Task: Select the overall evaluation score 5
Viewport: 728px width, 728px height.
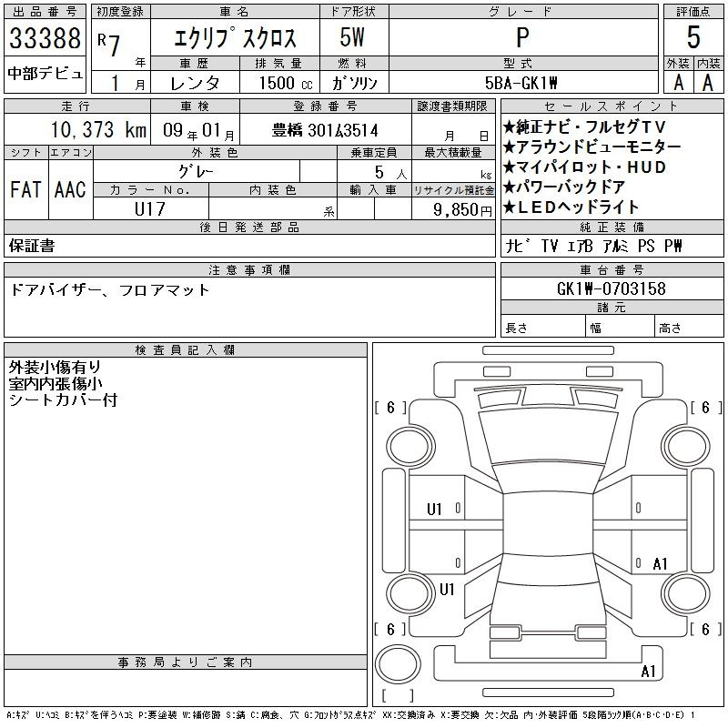Action: tap(693, 38)
